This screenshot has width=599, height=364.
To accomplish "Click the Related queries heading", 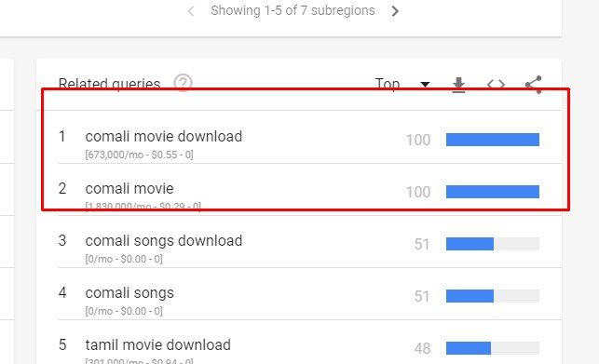I will (x=109, y=84).
